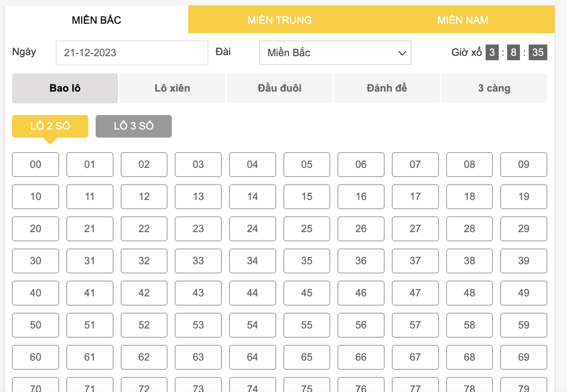Image resolution: width=567 pixels, height=392 pixels.
Task: Select number 18 in the grid
Action: click(469, 197)
